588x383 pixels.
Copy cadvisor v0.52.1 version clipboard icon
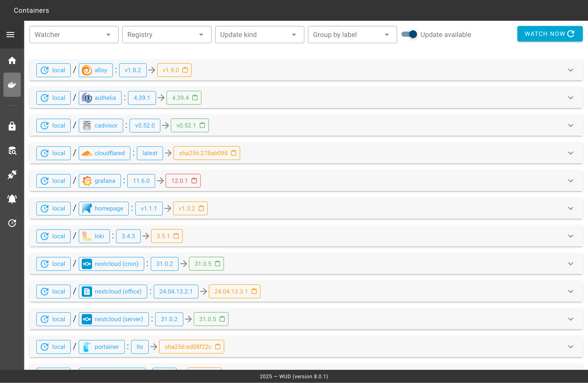(202, 125)
